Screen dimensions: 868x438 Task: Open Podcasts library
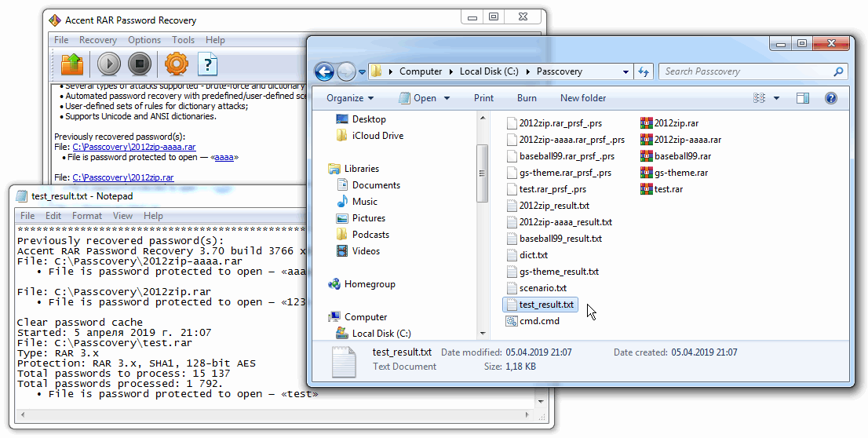[x=363, y=235]
